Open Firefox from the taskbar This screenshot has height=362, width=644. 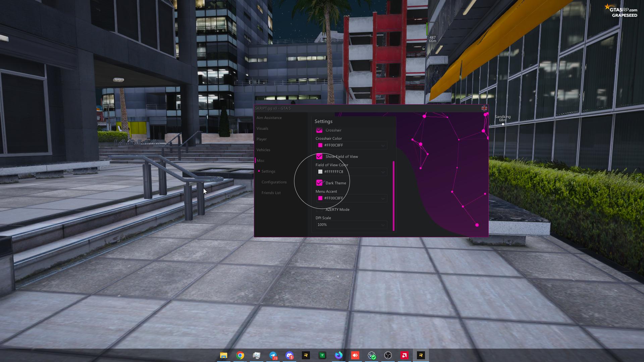point(339,355)
